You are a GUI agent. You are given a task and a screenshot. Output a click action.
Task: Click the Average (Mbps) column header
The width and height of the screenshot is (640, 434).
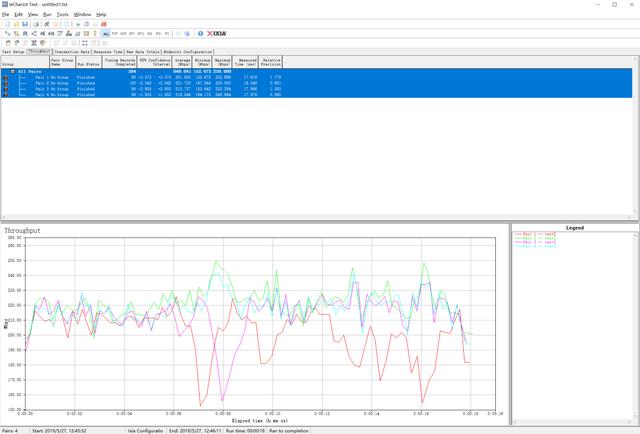click(182, 61)
